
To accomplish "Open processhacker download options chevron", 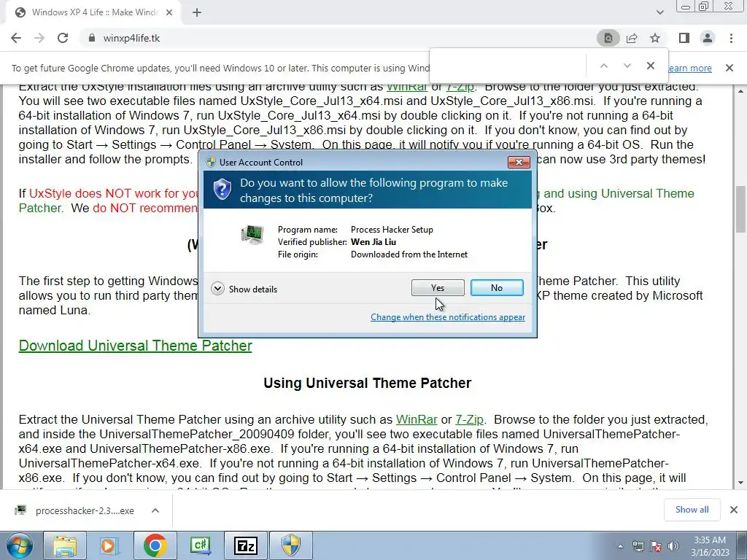I will pyautogui.click(x=155, y=510).
